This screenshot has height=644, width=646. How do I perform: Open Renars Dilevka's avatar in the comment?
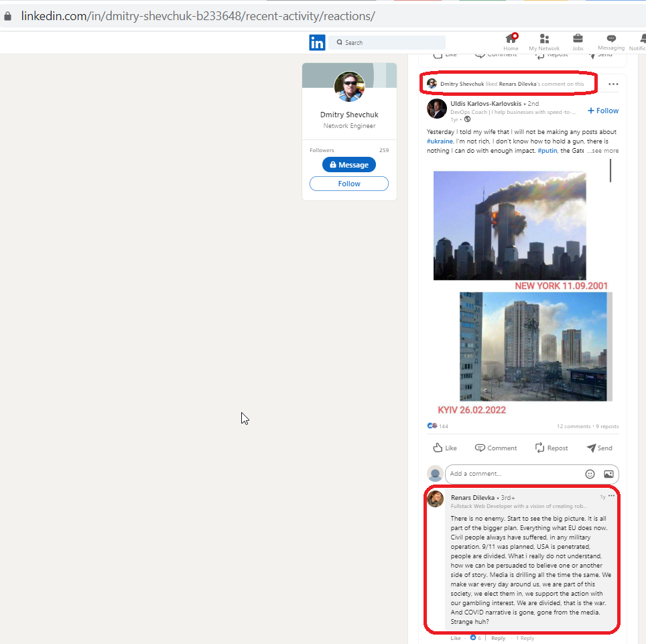pyautogui.click(x=435, y=499)
